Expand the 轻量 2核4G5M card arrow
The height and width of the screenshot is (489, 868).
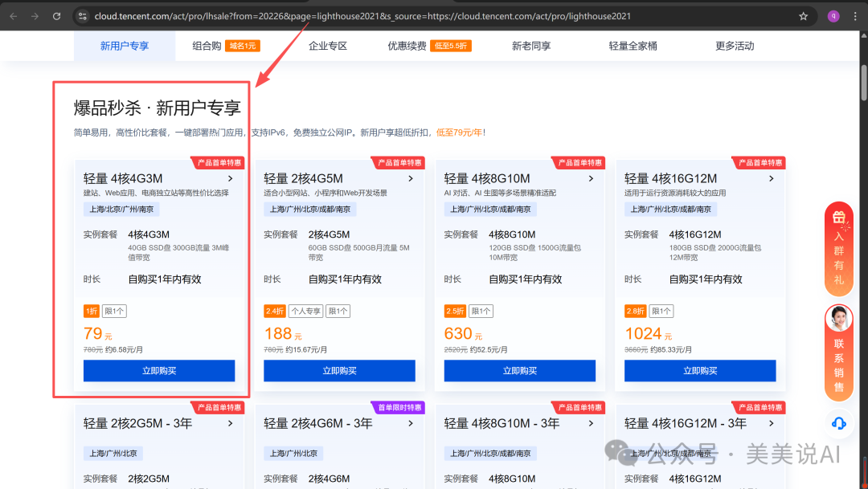pyautogui.click(x=410, y=178)
